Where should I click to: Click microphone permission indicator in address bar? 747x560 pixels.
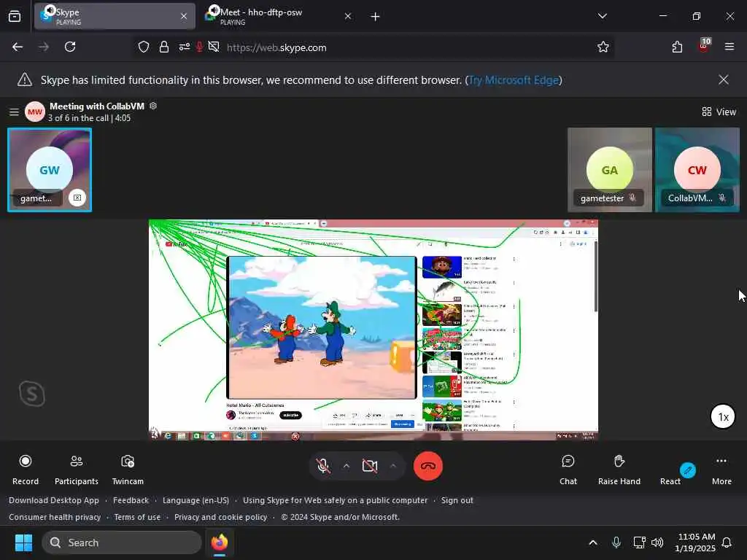click(x=199, y=47)
